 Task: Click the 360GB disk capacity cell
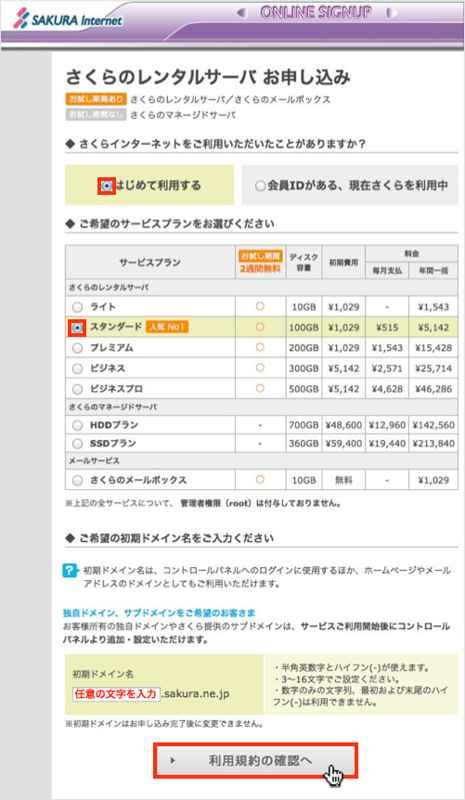305,443
